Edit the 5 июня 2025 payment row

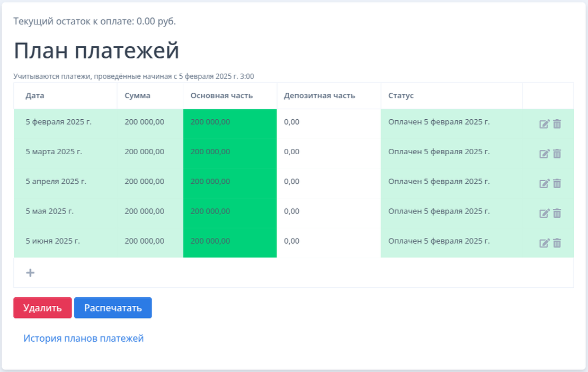544,243
